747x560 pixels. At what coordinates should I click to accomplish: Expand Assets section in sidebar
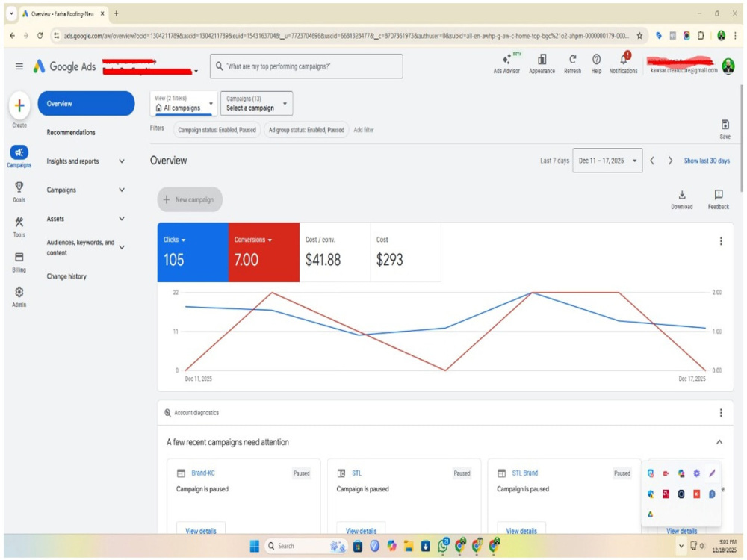(122, 219)
